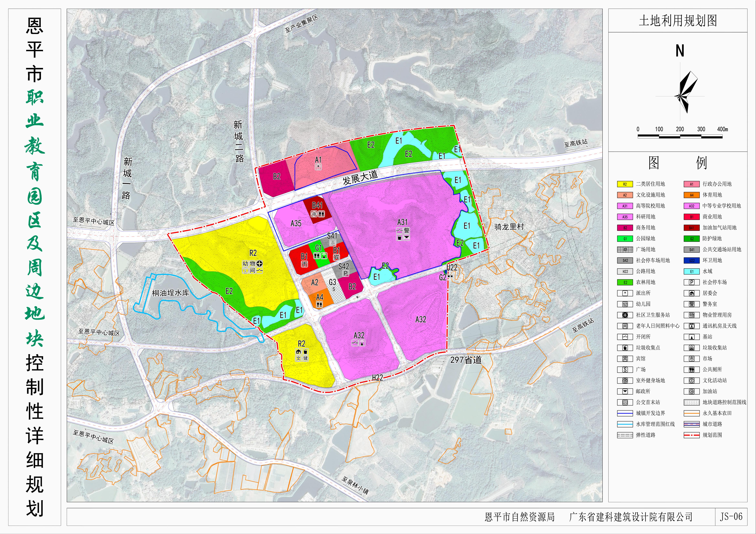Click the 邮政所 envelope icon in legend

click(625, 392)
